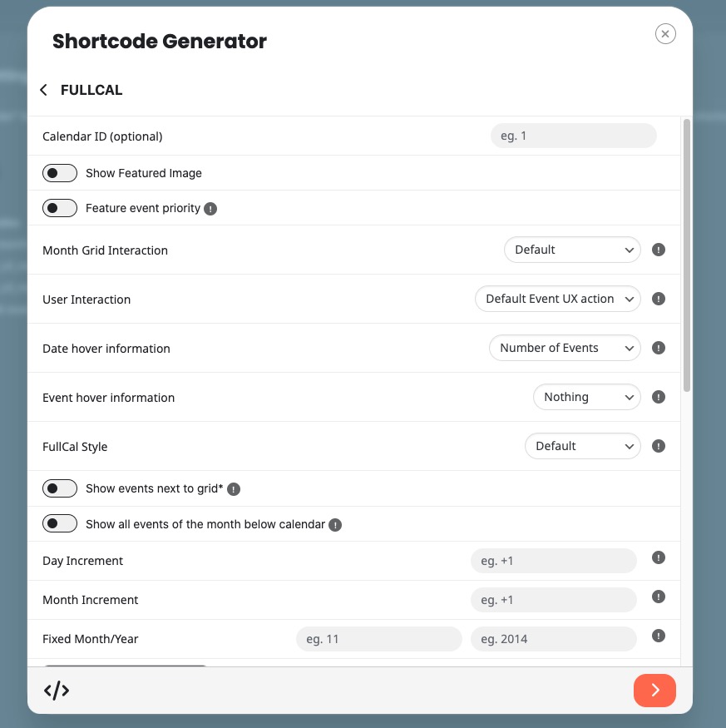Click the Calendar ID input field

pos(573,136)
